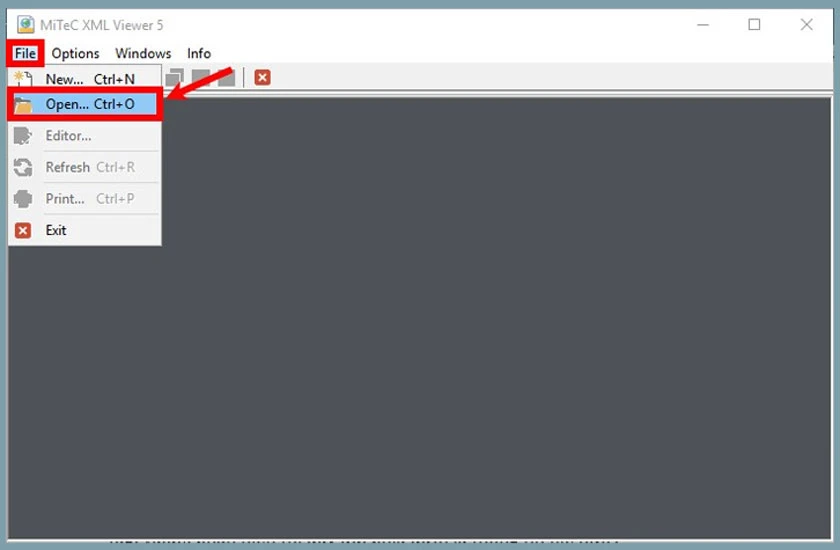The height and width of the screenshot is (550, 840).
Task: Open the Info menu
Action: point(199,54)
